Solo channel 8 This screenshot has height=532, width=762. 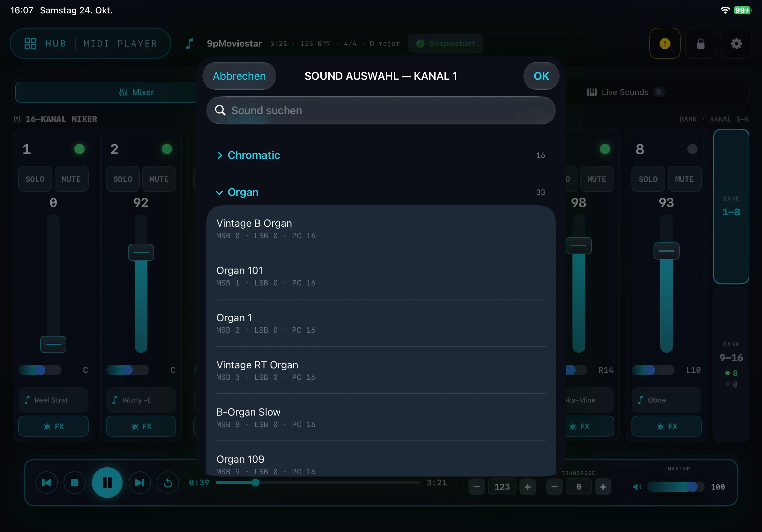[648, 179]
